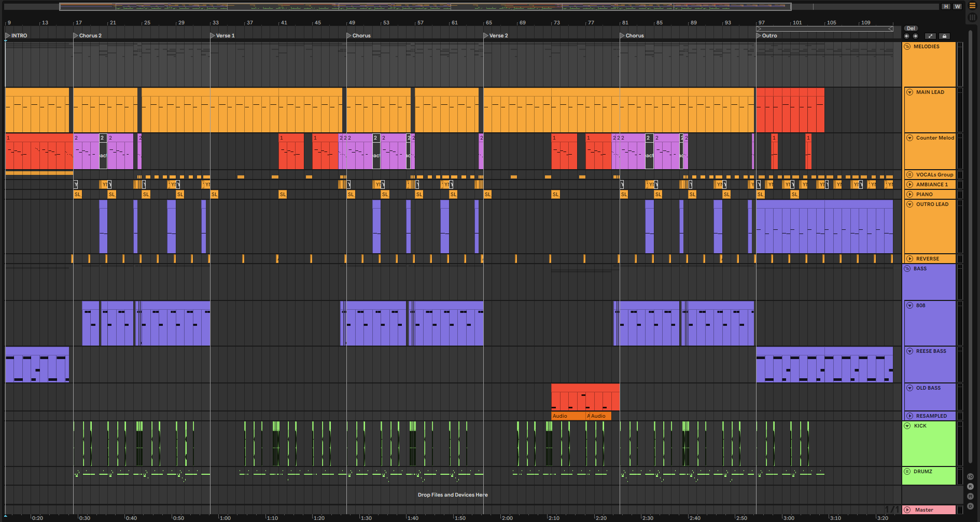Jump to the previous locator with the left arrow
This screenshot has height=522, width=980.
click(906, 36)
